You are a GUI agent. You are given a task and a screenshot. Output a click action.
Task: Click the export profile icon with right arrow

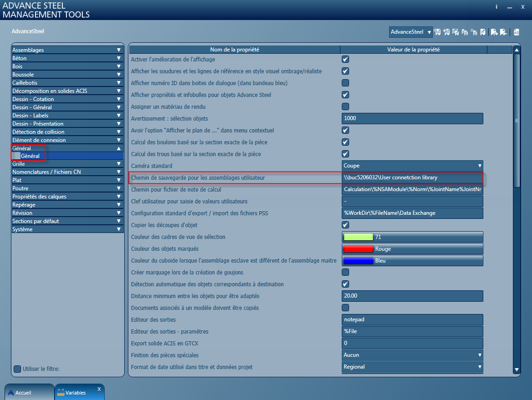point(494,32)
